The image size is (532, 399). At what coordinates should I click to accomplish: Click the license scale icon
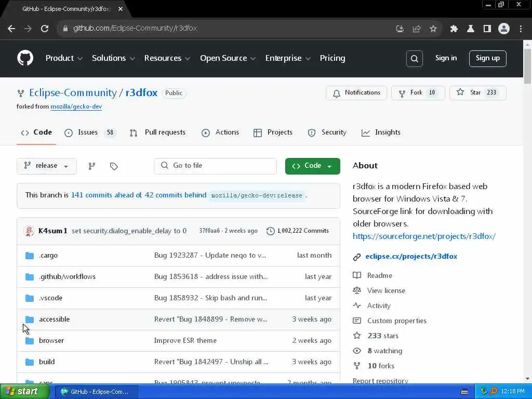point(357,290)
